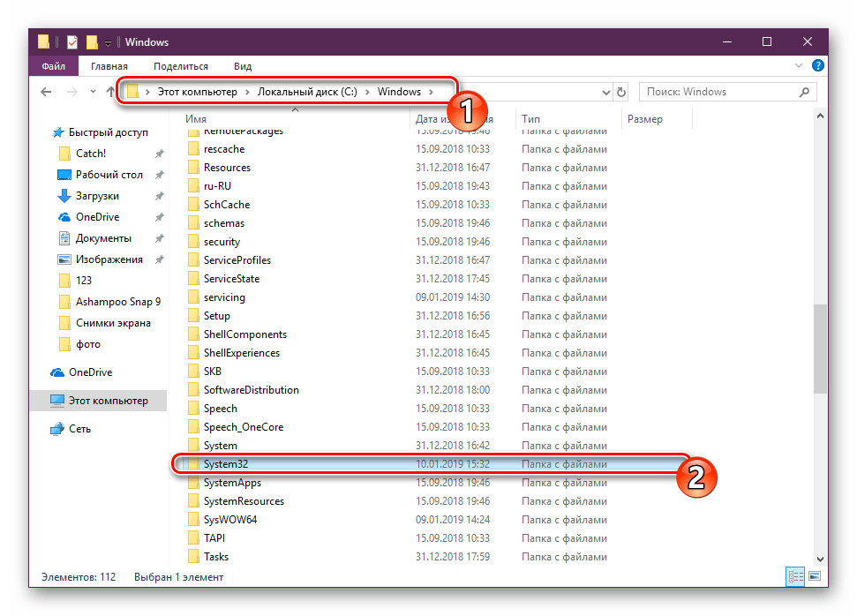The image size is (857, 616).
Task: Focus the 'Поиск: Windows' search field
Action: click(x=727, y=92)
